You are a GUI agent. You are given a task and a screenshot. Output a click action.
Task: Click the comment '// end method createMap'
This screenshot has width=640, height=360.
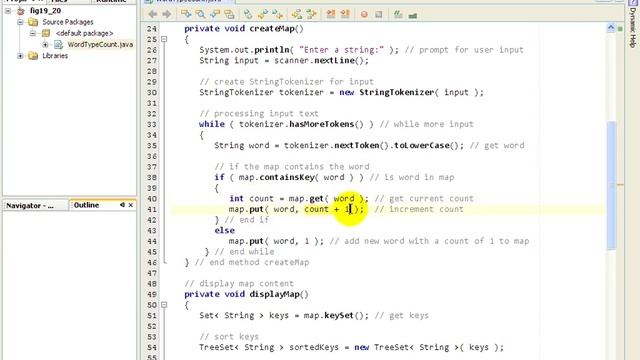coord(252,262)
